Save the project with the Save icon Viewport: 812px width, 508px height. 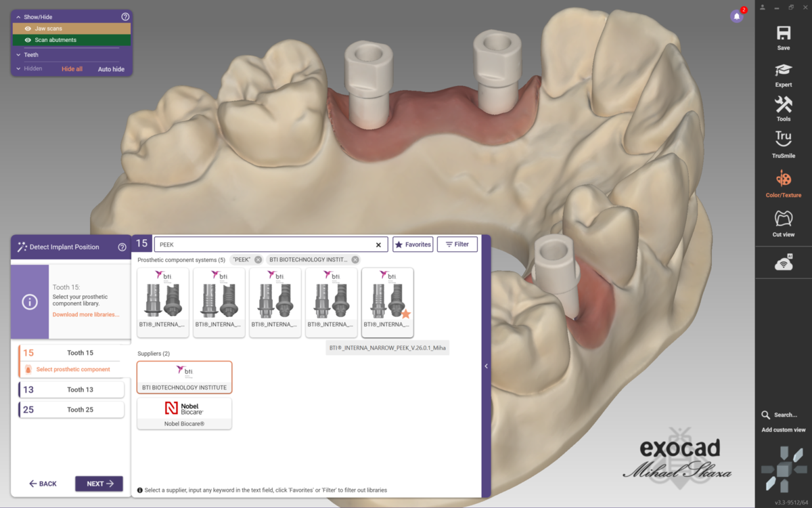784,34
